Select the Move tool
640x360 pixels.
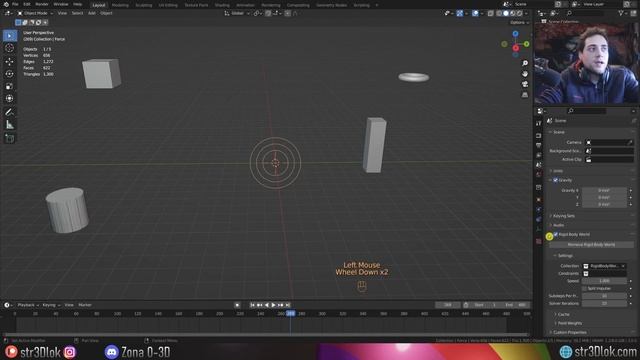pos(9,61)
